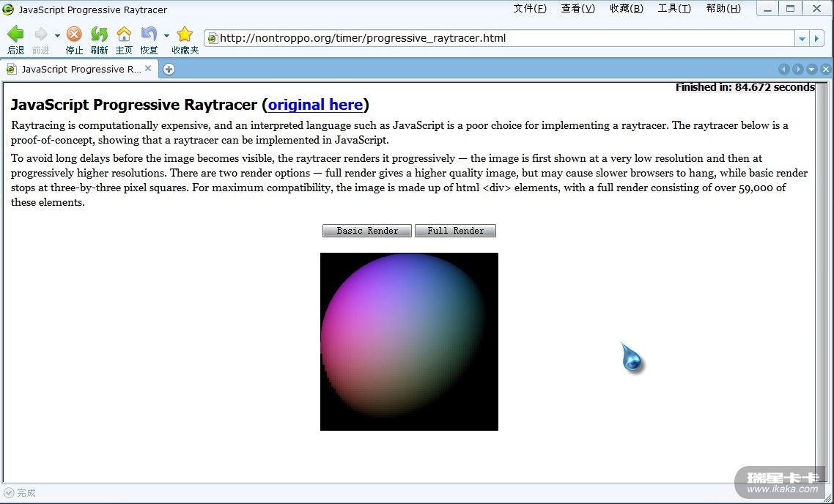Image resolution: width=834 pixels, height=504 pixels.
Task: Close the JavaScript Progressive Raytracer tab
Action: pos(148,68)
